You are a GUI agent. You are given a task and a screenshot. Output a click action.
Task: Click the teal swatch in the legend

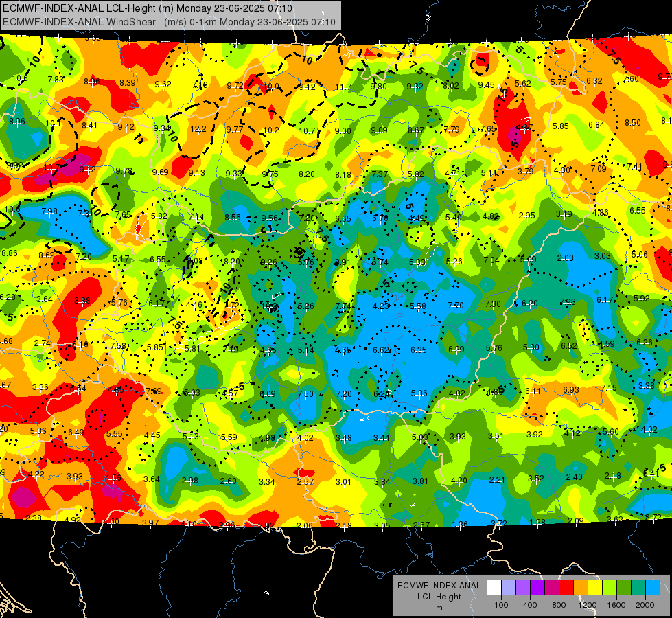(638, 588)
